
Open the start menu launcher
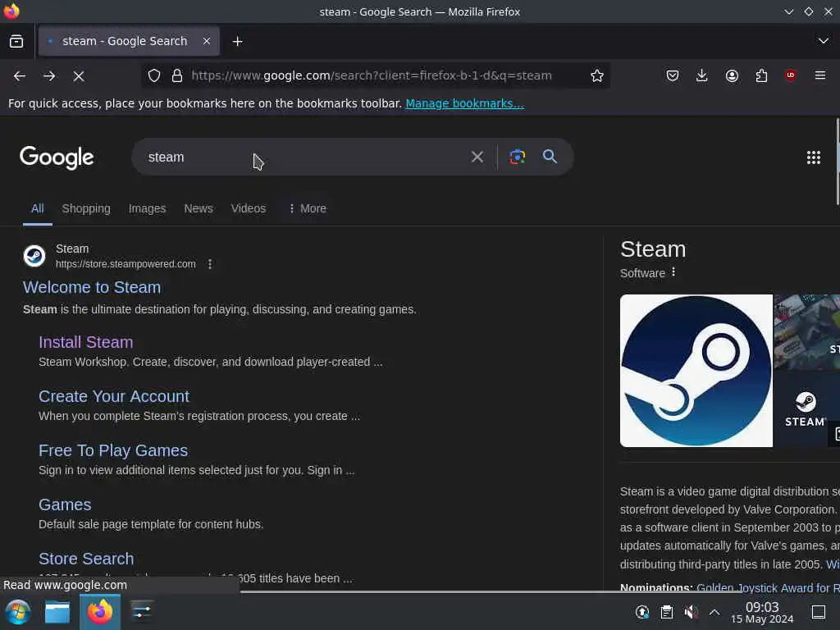click(x=17, y=612)
